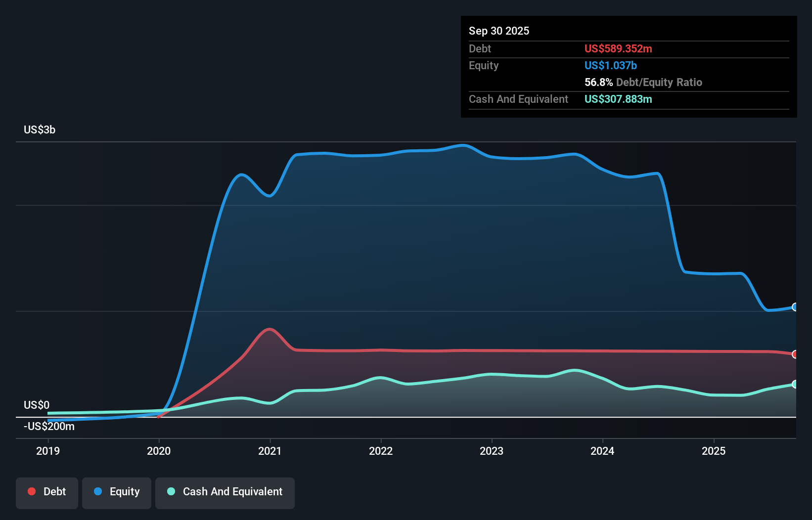Select the blue Equity endpoint marker on chart
The image size is (812, 520).
click(x=795, y=307)
